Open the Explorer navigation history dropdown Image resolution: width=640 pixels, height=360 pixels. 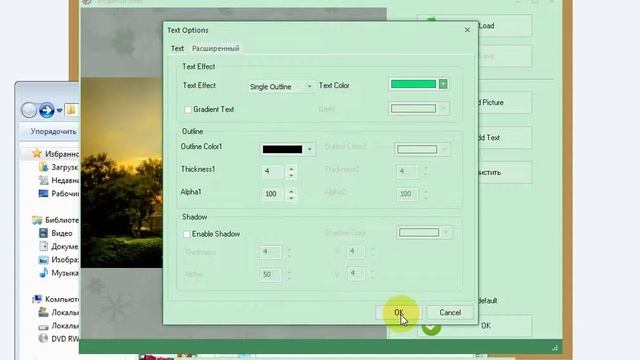tap(59, 110)
